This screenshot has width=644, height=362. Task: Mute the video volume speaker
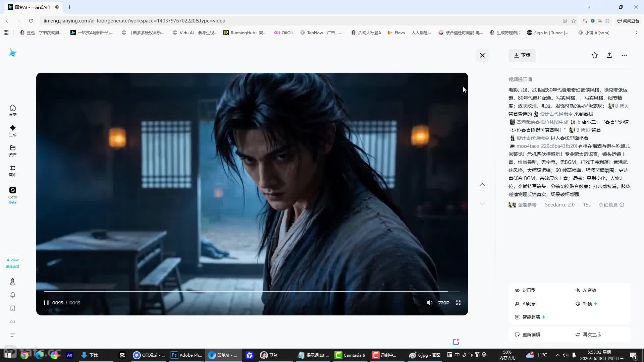pyautogui.click(x=429, y=303)
